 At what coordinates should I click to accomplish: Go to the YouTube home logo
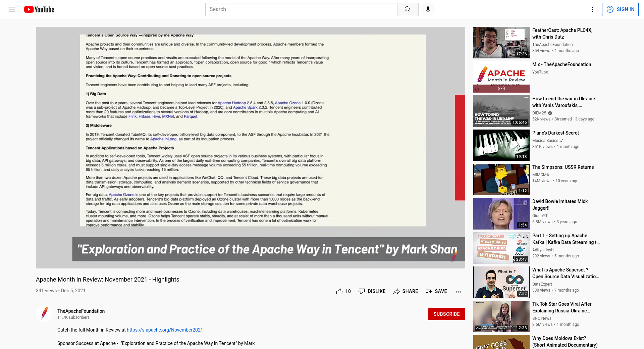(39, 9)
